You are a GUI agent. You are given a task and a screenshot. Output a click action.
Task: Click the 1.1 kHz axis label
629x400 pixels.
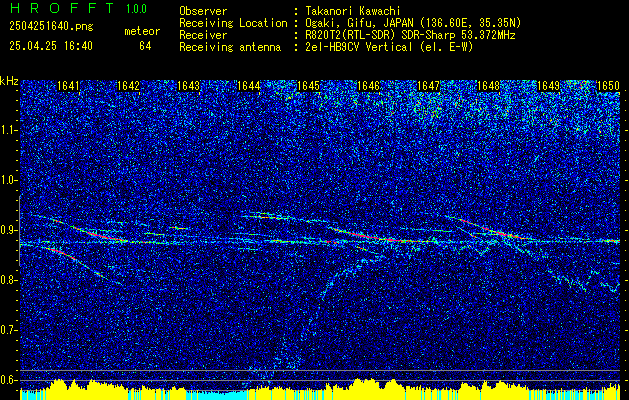[x=8, y=130]
